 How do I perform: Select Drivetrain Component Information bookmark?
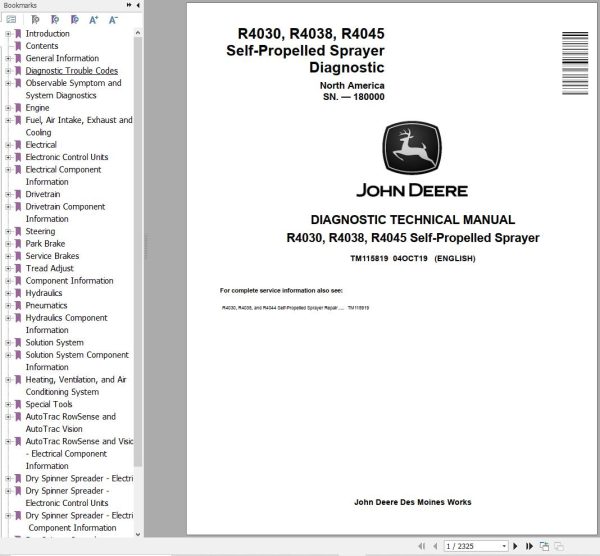pos(65,213)
